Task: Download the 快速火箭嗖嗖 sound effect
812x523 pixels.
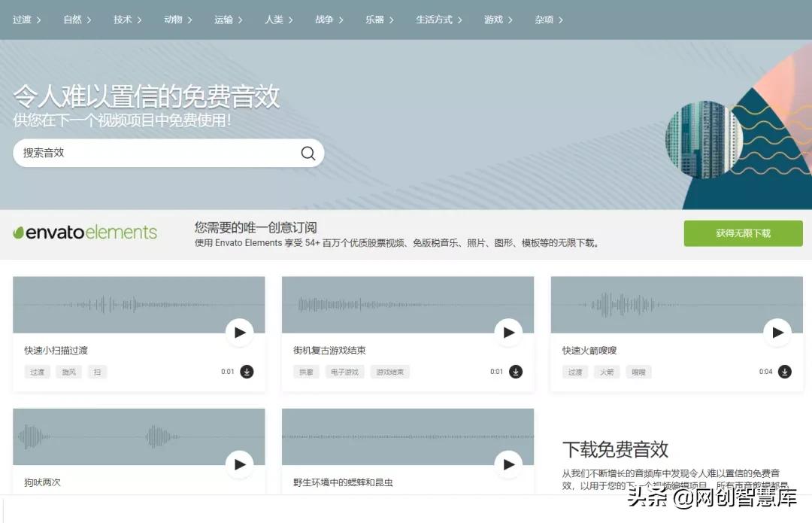Action: click(x=785, y=372)
